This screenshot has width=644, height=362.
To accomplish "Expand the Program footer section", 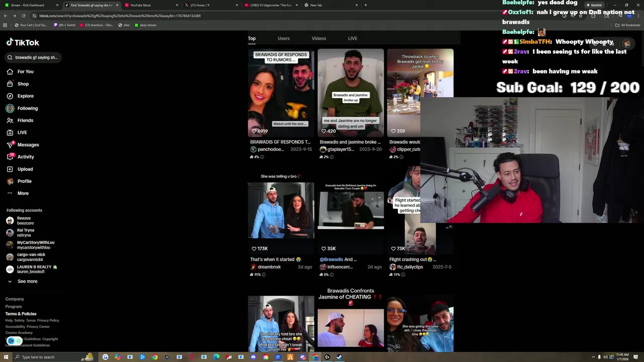I will [x=14, y=307].
